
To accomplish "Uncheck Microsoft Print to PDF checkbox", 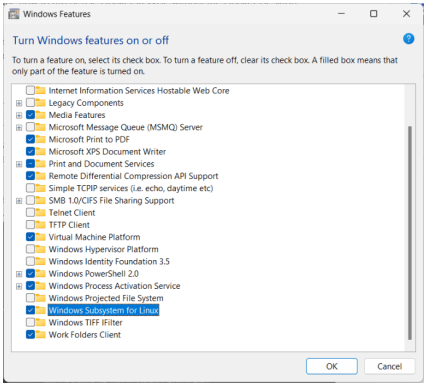I will (x=30, y=139).
